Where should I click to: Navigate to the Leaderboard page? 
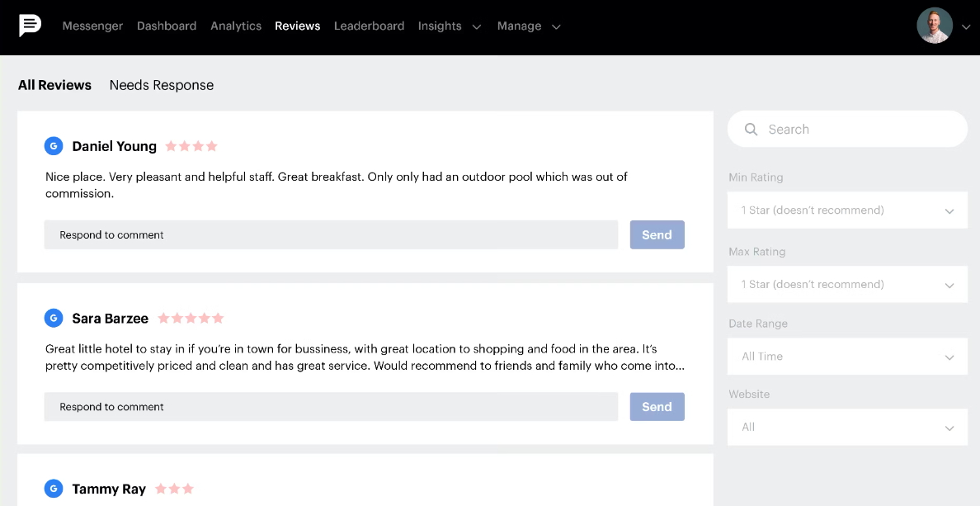click(369, 26)
